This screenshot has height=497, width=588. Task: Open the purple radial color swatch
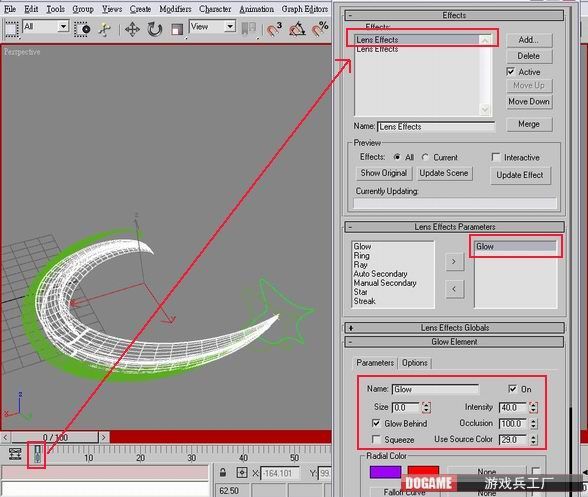point(386,472)
